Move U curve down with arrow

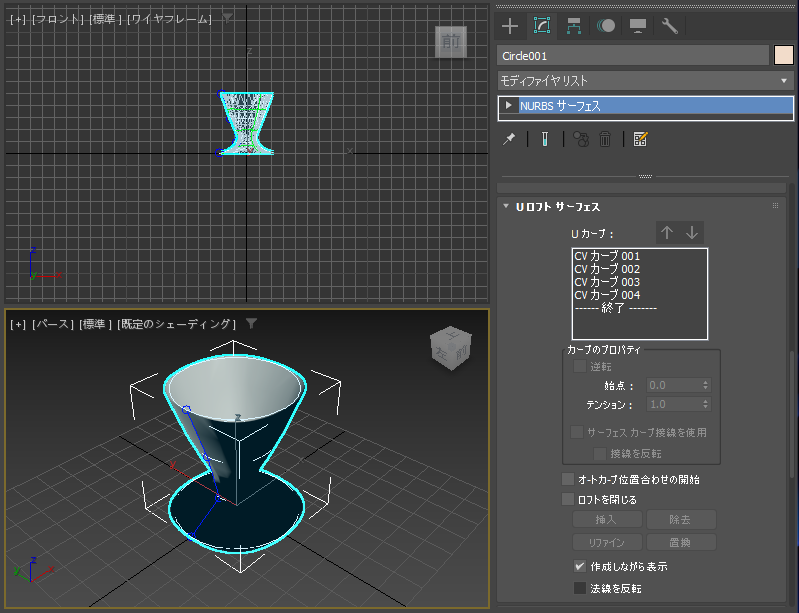point(692,233)
